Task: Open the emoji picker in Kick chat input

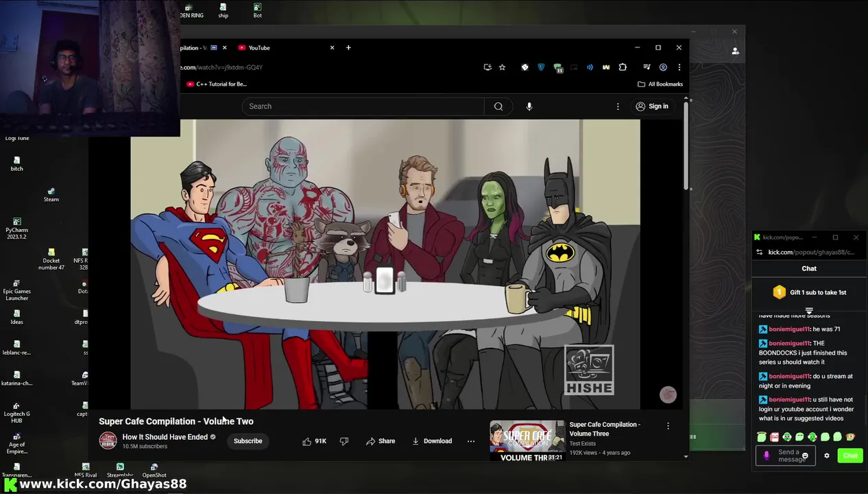Action: pyautogui.click(x=805, y=456)
